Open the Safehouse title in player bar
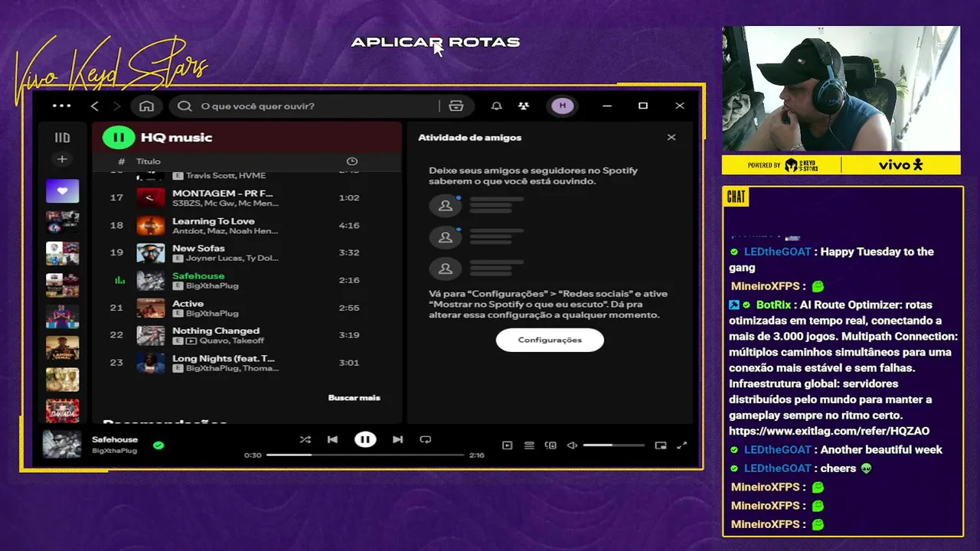Screen dimensions: 980x551 (115, 439)
